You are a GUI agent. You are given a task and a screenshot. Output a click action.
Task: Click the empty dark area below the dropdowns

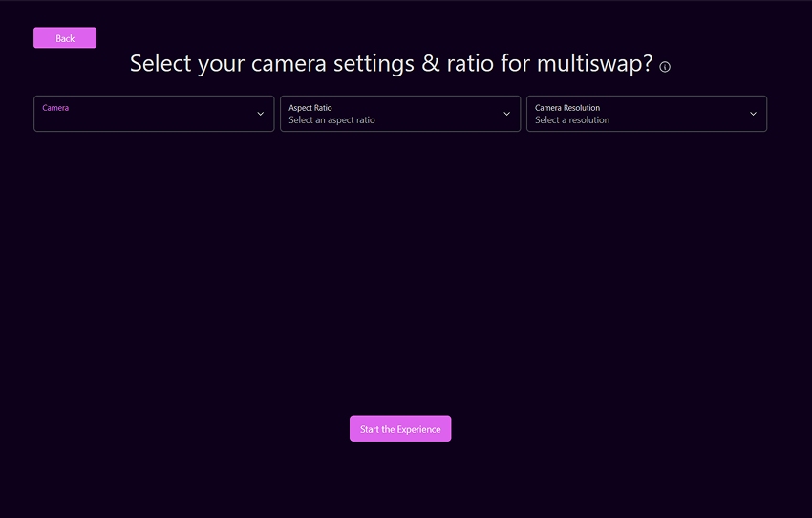point(400,277)
